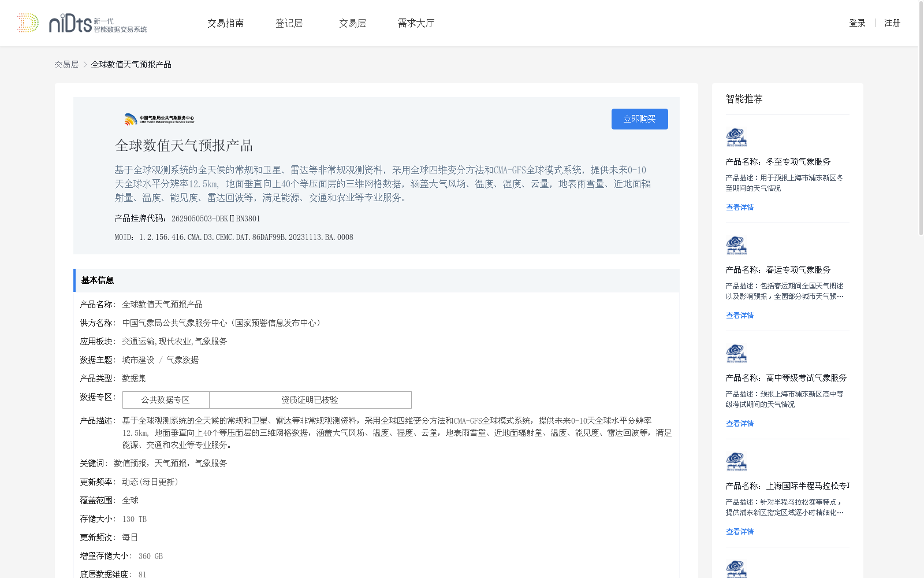Go to 交易层 in the breadcrumb
Image resolution: width=924 pixels, height=578 pixels.
click(x=66, y=65)
